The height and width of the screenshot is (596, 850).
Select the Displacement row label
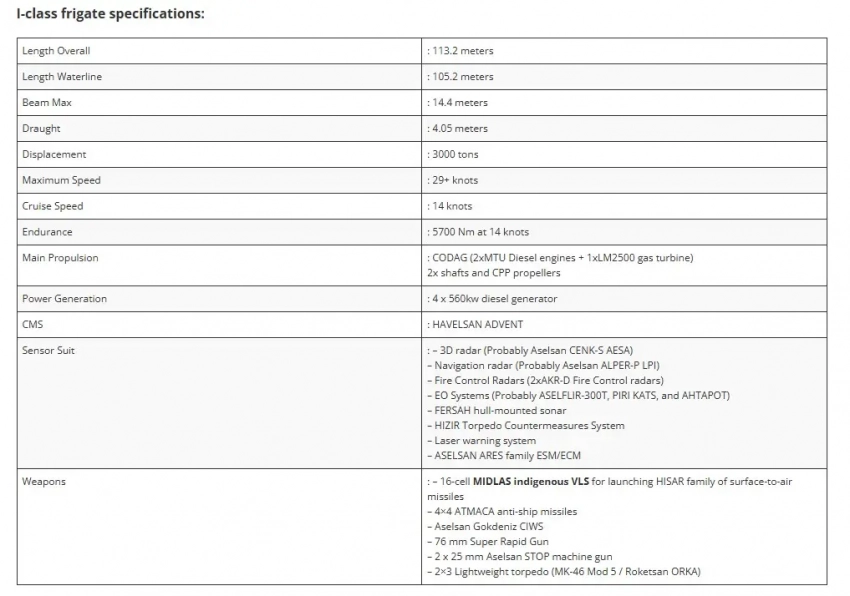pos(54,155)
